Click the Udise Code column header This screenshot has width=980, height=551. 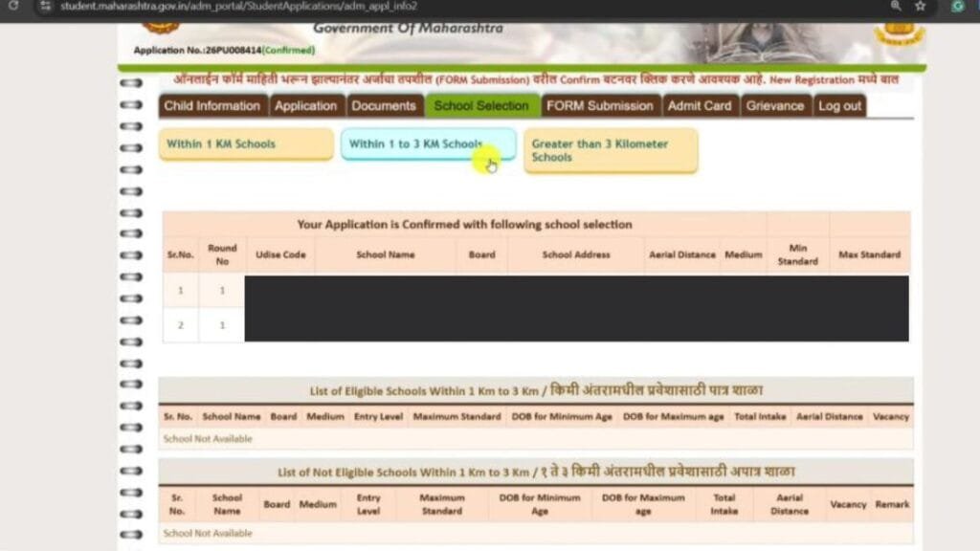tap(280, 254)
